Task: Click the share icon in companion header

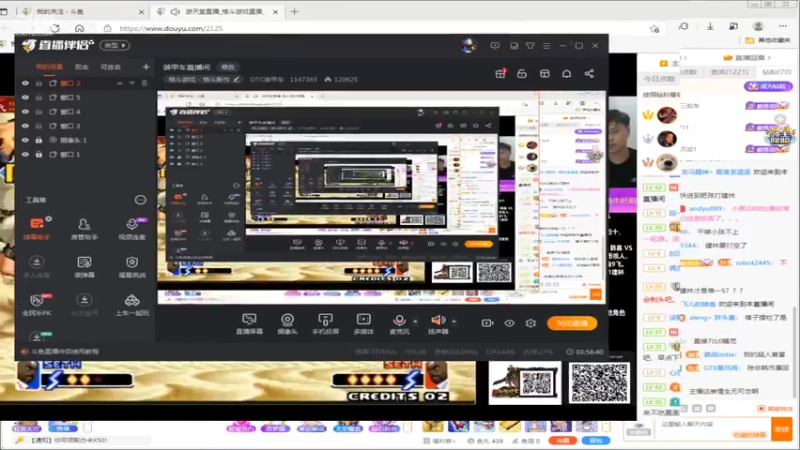Action: (589, 74)
